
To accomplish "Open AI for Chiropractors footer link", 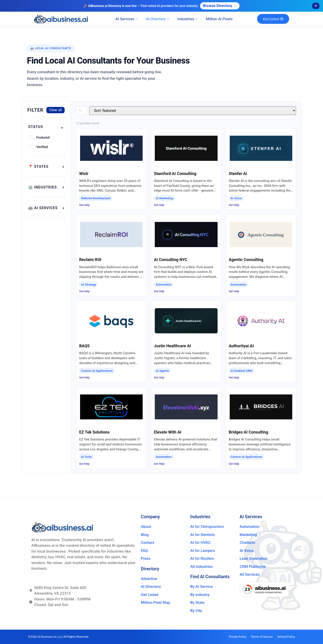I will (207, 527).
